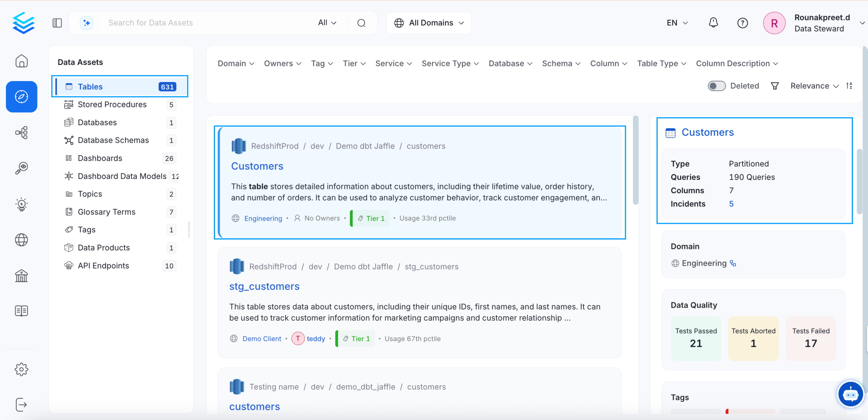The height and width of the screenshot is (420, 868).
Task: Click the Settings gear in sidebar
Action: point(21,369)
